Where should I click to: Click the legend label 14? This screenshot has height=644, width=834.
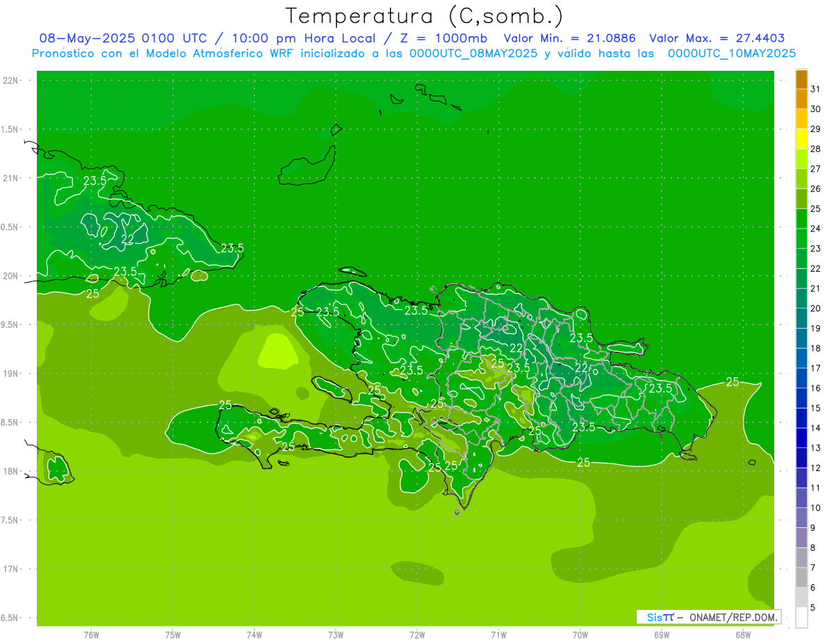(x=816, y=428)
